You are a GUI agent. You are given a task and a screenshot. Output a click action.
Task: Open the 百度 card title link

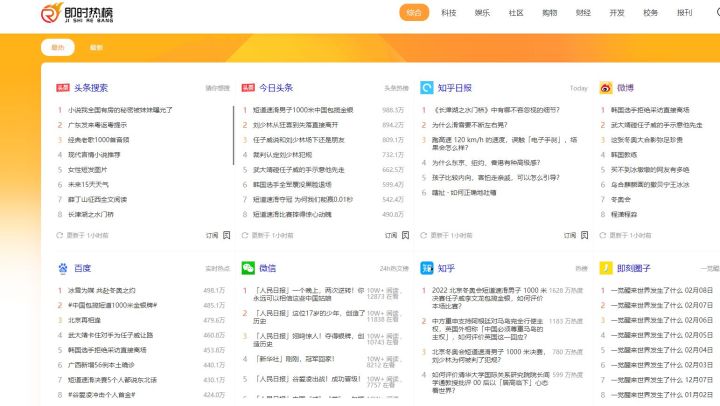click(x=83, y=268)
